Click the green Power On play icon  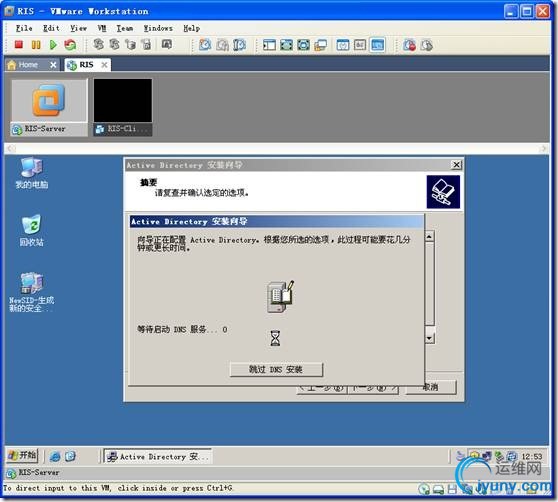pyautogui.click(x=53, y=44)
